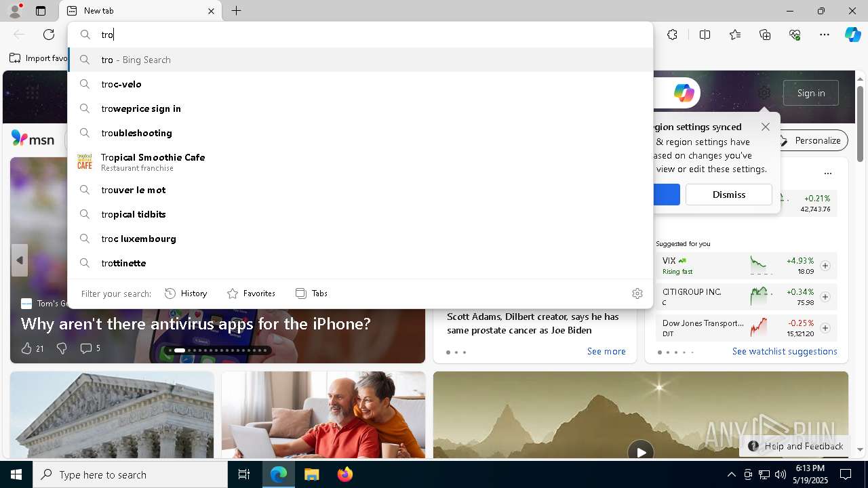
Task: Show hidden system tray icons
Action: [x=731, y=474]
